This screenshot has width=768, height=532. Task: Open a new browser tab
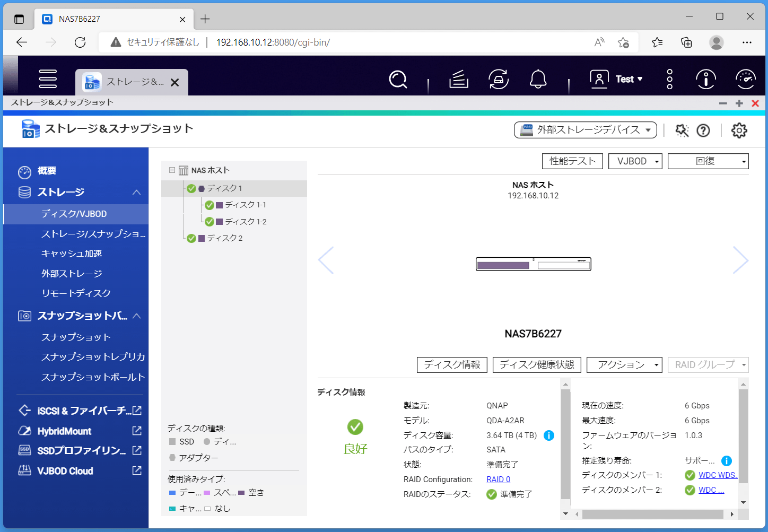205,19
